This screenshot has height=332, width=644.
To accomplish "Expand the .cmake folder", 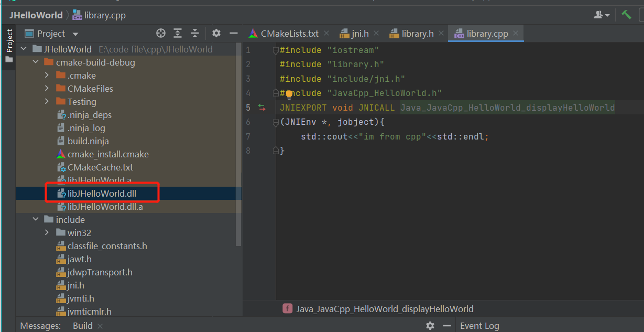I will pos(47,76).
